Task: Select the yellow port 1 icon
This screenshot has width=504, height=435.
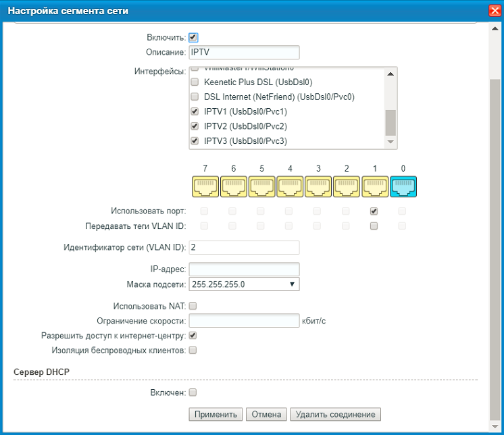Action: 374,187
